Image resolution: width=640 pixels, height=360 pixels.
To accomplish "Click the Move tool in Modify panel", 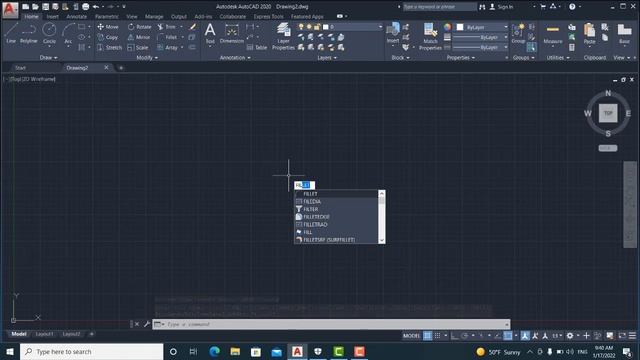I will coord(108,27).
